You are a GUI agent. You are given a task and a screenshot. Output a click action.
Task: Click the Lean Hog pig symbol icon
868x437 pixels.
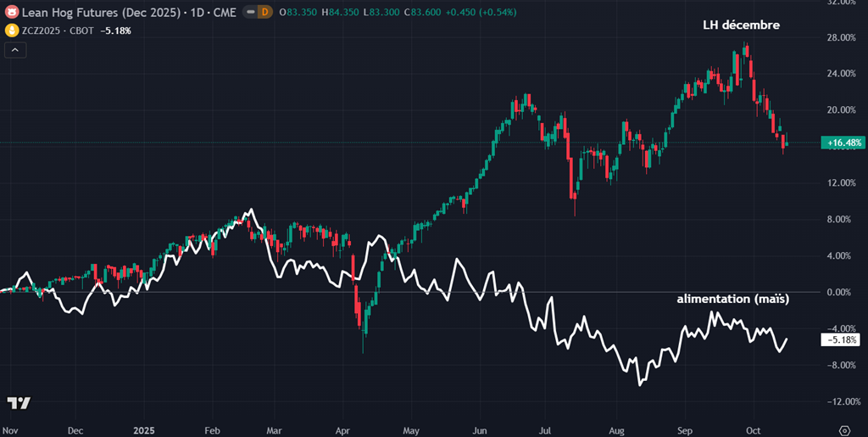click(x=12, y=14)
